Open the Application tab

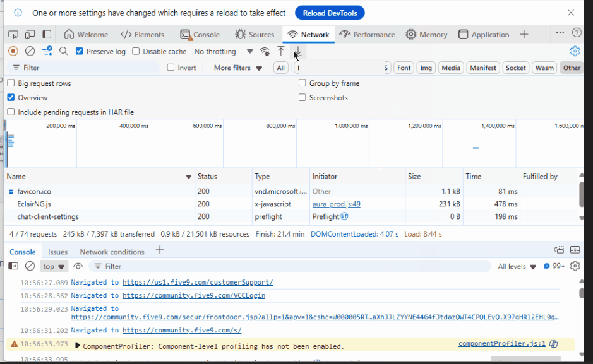[x=484, y=34]
